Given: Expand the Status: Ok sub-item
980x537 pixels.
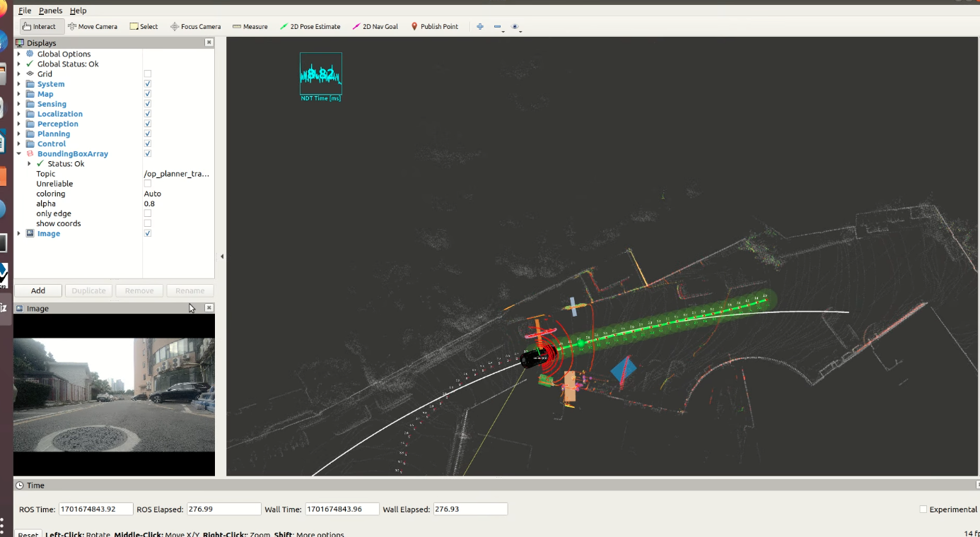Looking at the screenshot, I should [x=29, y=163].
